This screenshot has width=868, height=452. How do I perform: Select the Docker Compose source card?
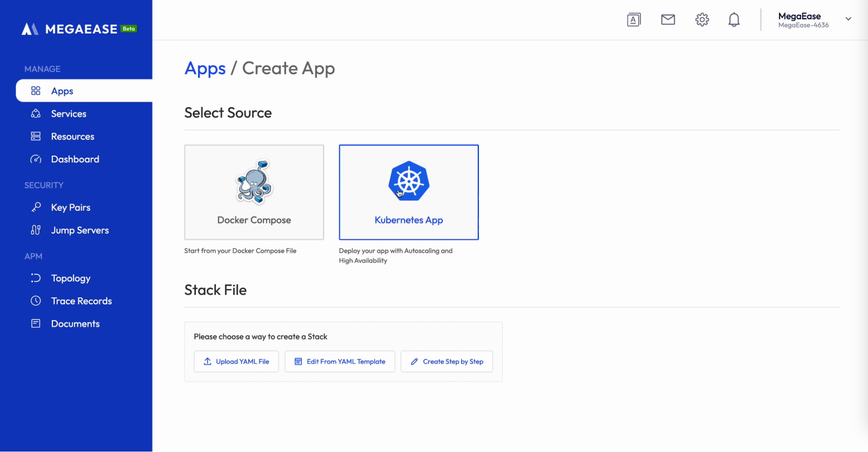(254, 192)
